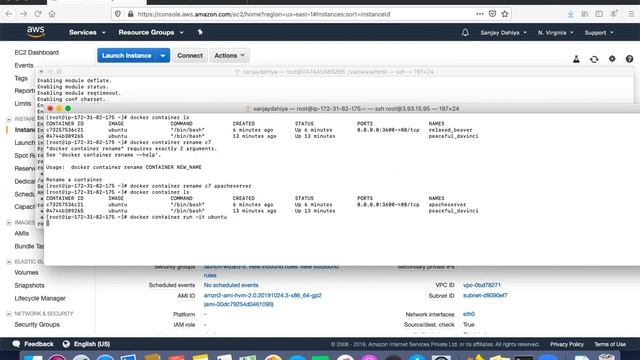This screenshot has height=360, width=640.
Task: Open AWS notifications bell
Action: coord(465,32)
